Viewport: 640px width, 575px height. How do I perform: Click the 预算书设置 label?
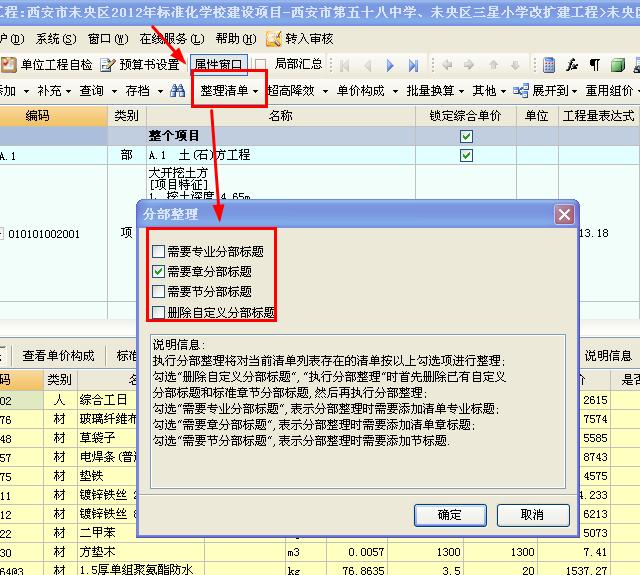tap(150, 64)
